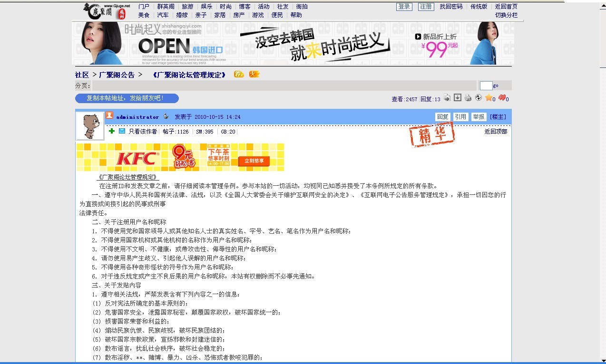Click the red 精华 stamp
The width and height of the screenshot is (606, 364).
pos(432,135)
